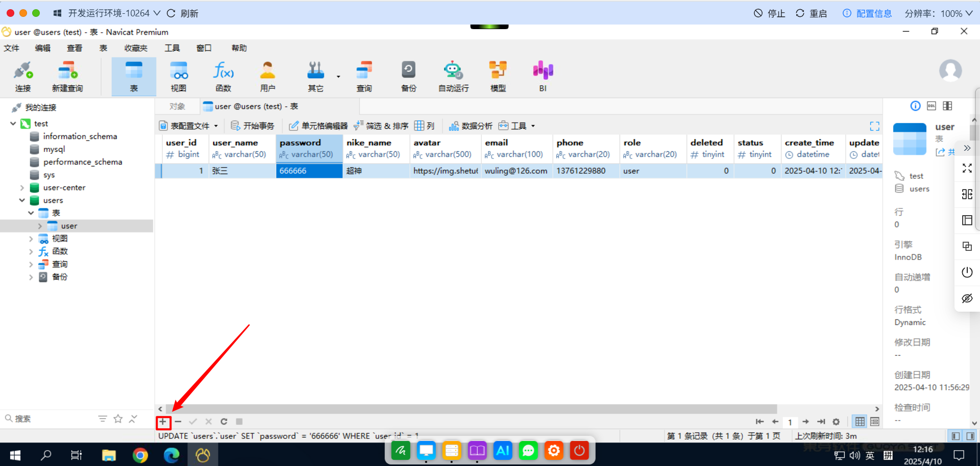
Task: Click the 新建查询 new query icon
Action: click(67, 77)
